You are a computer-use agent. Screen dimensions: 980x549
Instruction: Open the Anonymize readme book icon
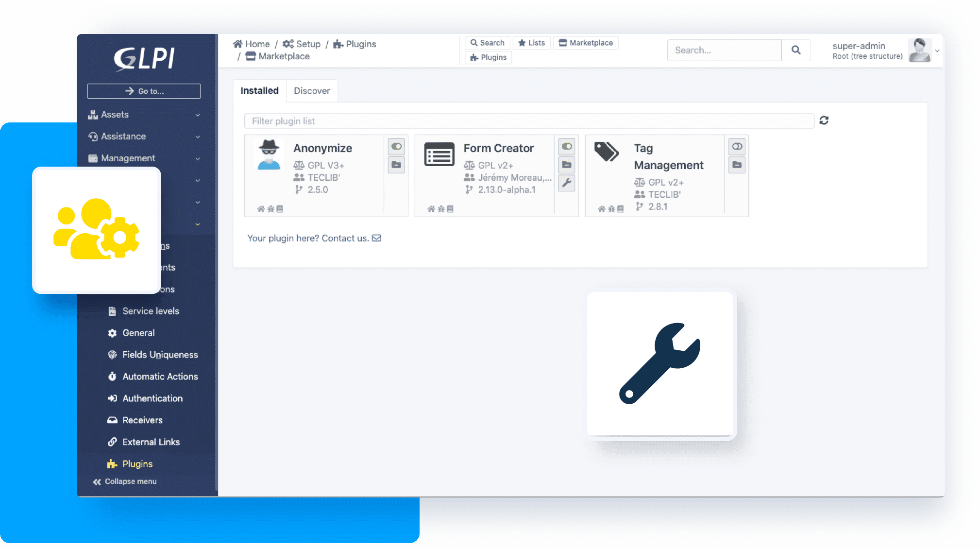280,209
